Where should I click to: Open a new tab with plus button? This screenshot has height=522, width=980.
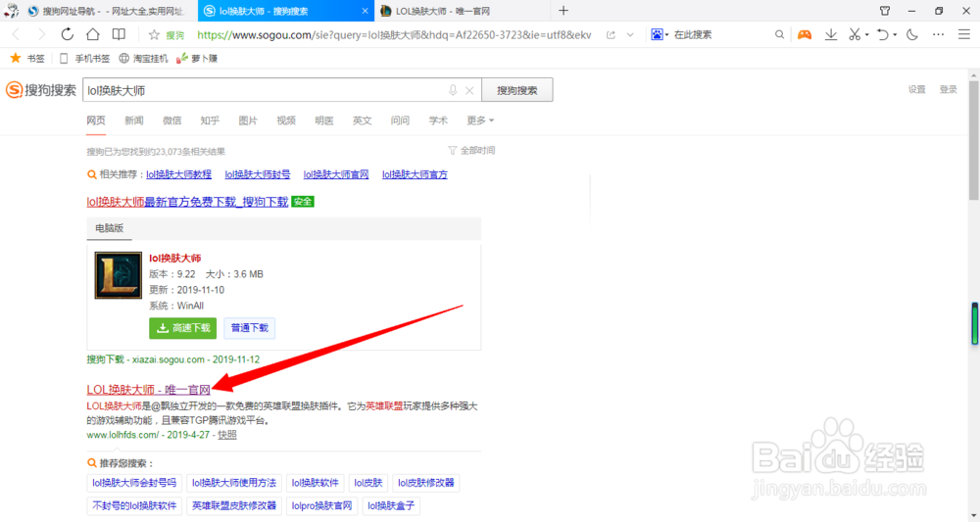(x=563, y=11)
